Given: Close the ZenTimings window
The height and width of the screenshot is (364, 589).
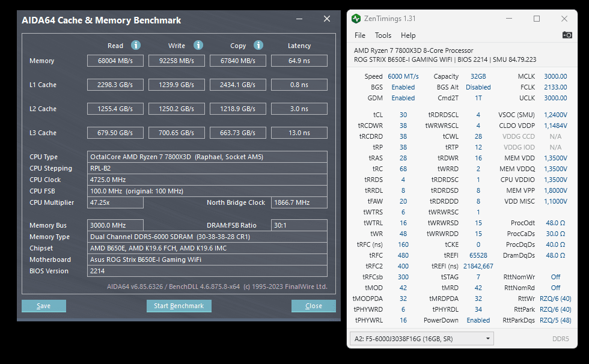Looking at the screenshot, I should click(x=564, y=19).
